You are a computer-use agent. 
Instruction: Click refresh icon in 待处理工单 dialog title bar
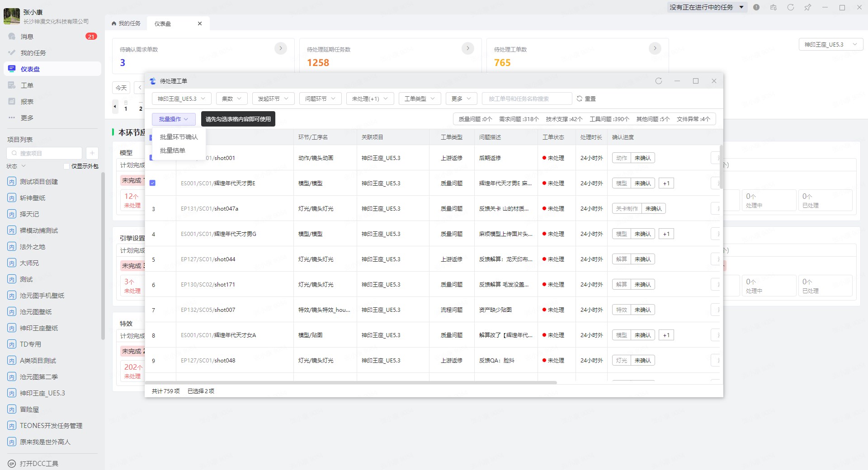659,81
